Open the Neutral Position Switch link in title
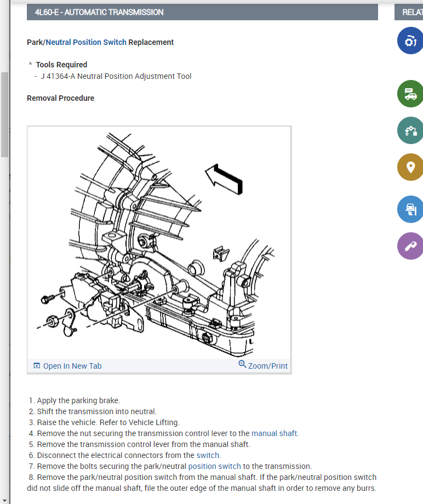This screenshot has width=423, height=504. (86, 42)
